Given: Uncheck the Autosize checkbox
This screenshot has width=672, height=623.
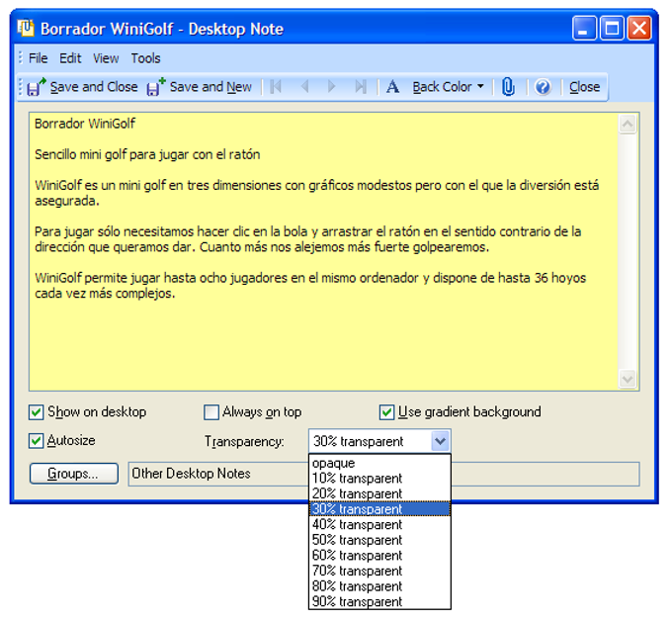Looking at the screenshot, I should 36,441.
